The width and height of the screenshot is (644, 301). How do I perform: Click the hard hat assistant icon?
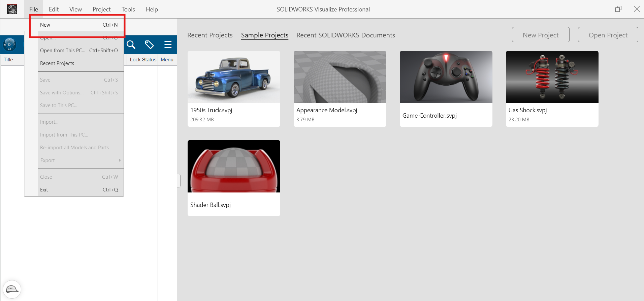coord(12,289)
